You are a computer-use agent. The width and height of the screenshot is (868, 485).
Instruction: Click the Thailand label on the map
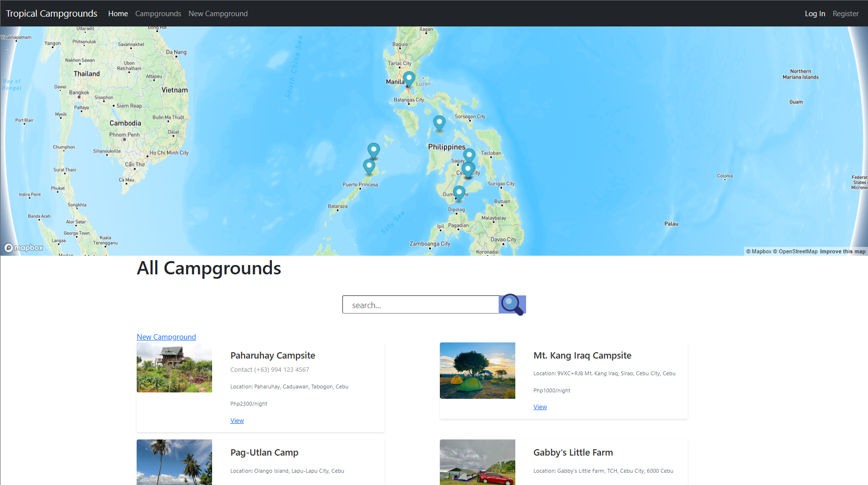coord(87,74)
